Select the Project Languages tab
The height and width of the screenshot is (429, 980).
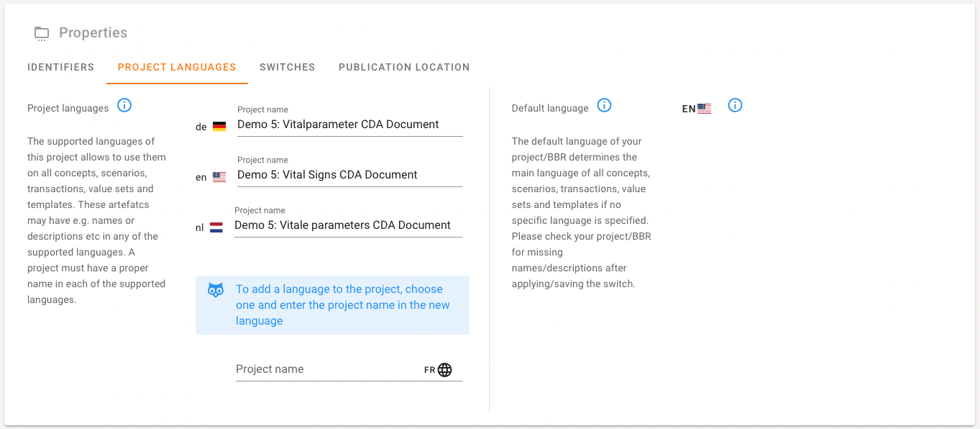(x=177, y=67)
